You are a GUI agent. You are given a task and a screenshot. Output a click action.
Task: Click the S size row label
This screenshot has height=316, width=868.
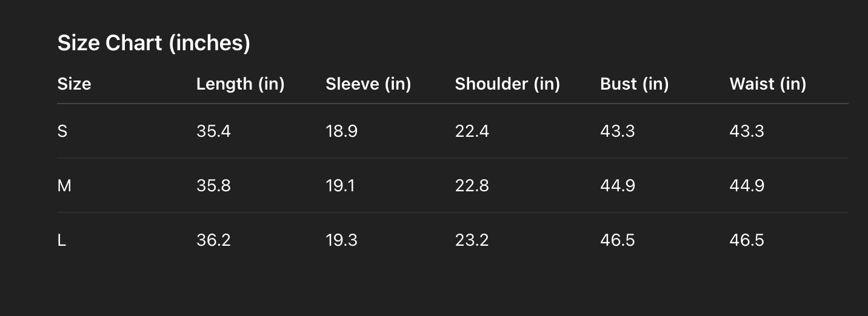pos(62,131)
